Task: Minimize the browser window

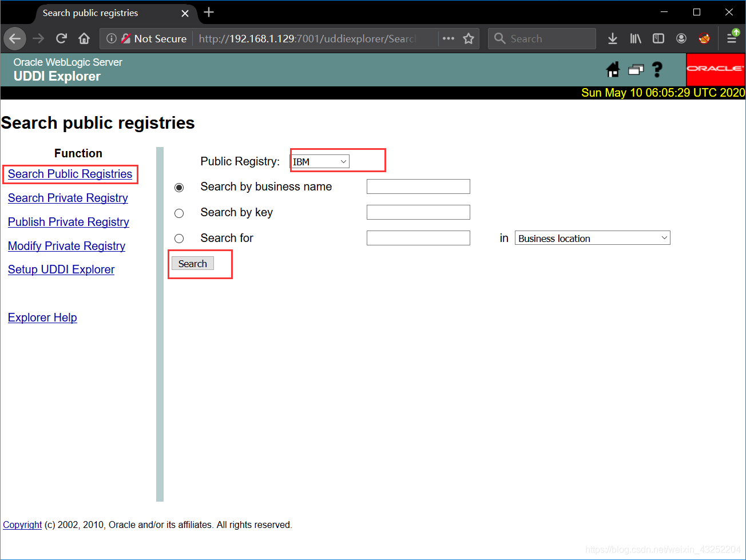Action: (x=664, y=12)
